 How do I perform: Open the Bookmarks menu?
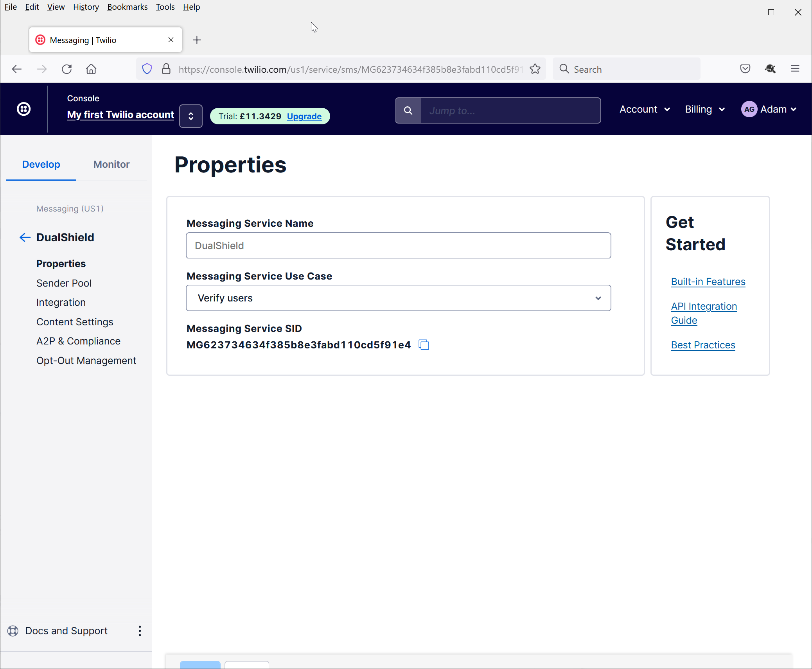pyautogui.click(x=127, y=7)
